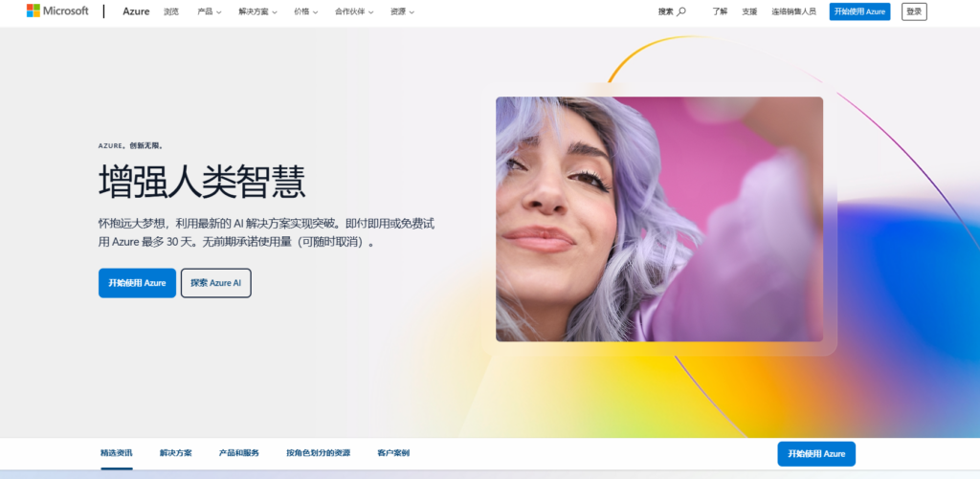The height and width of the screenshot is (479, 980).
Task: Switch to the 按角色划分的资源 tab
Action: tap(318, 453)
